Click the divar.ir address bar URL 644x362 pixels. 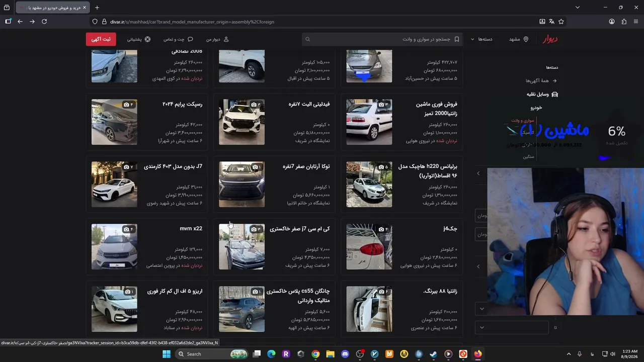(192, 22)
